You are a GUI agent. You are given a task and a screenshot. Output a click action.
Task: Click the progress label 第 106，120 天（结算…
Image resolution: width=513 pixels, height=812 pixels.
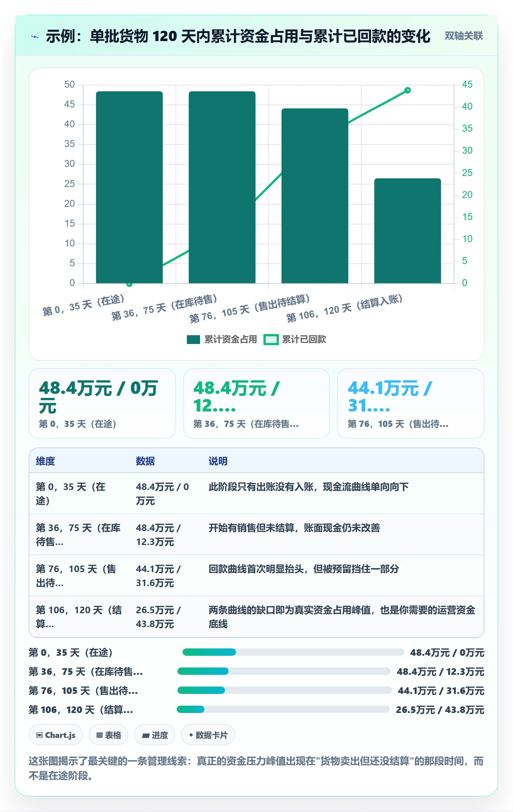pos(81,710)
